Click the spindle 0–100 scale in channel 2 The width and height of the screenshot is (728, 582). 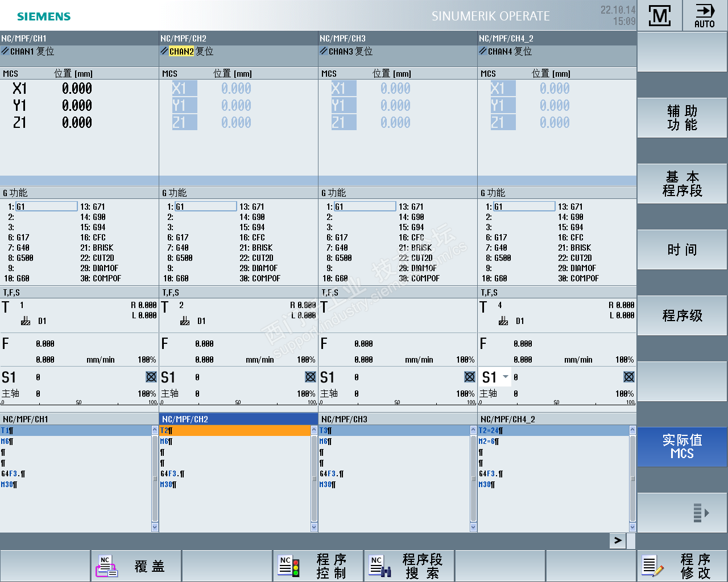(238, 402)
